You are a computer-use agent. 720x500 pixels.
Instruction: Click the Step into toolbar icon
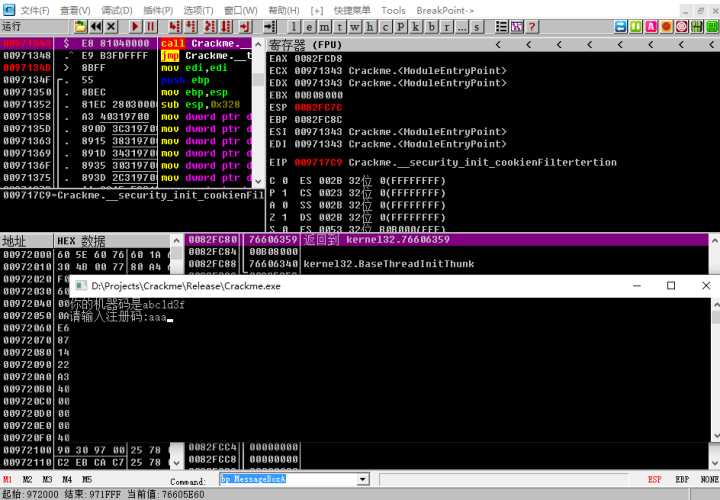click(174, 27)
